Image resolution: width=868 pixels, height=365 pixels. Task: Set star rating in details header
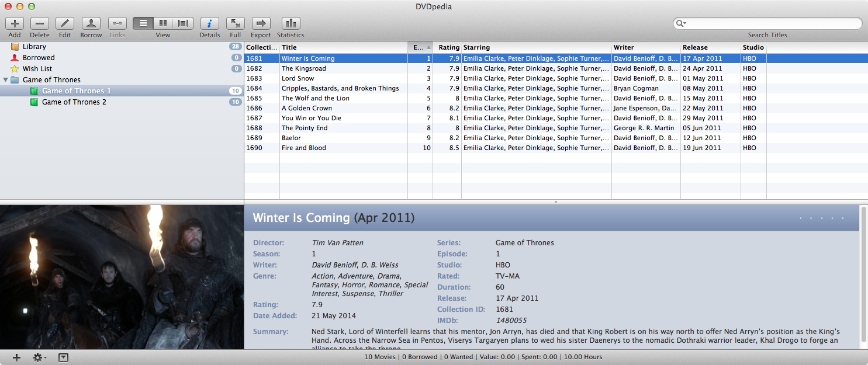click(822, 218)
